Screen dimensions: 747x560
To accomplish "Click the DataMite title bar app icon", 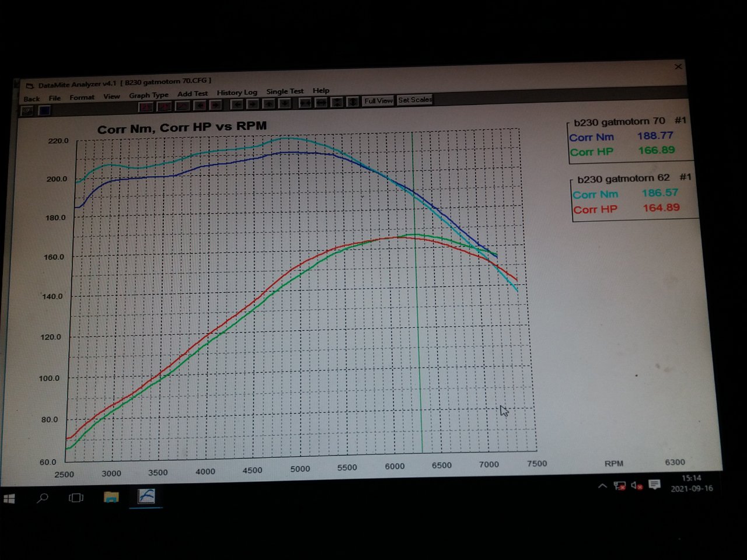I will coord(30,86).
